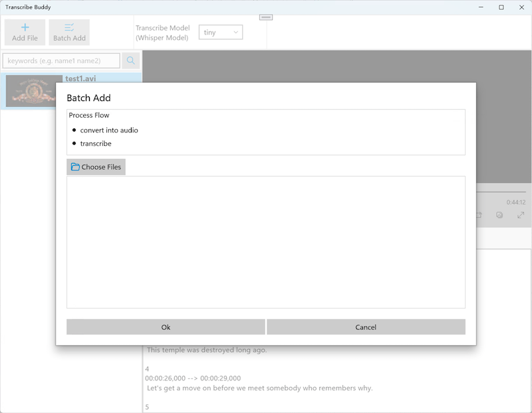Click the share icon left of snapshot
Viewport: 532px width, 413px height.
pos(478,215)
